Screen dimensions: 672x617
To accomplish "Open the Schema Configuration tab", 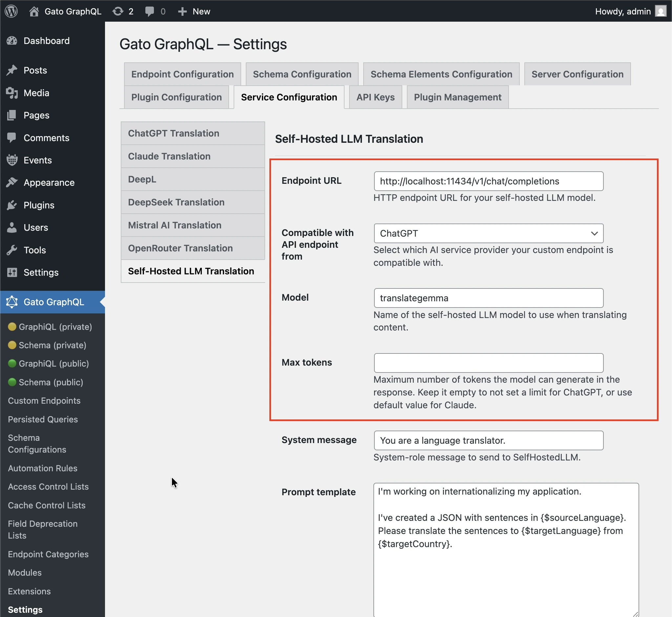I will [302, 74].
